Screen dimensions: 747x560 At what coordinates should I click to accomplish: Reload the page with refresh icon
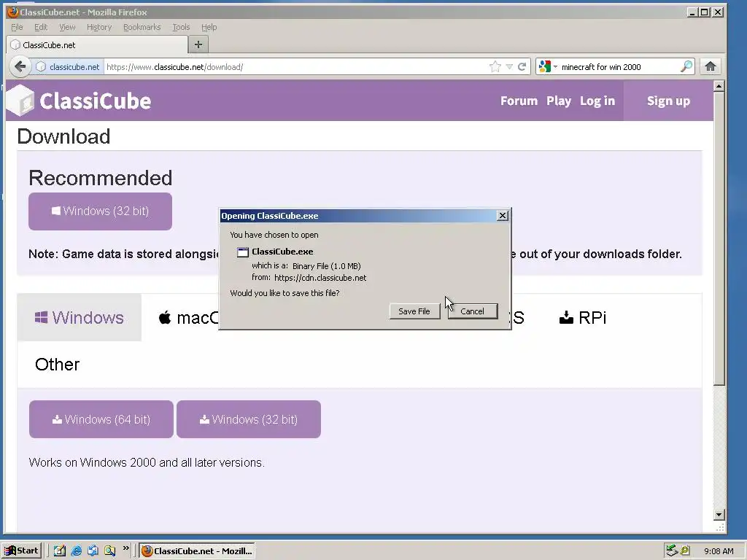click(522, 66)
